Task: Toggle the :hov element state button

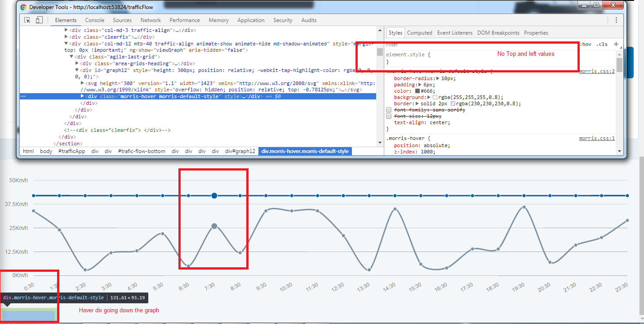Action: click(x=585, y=44)
